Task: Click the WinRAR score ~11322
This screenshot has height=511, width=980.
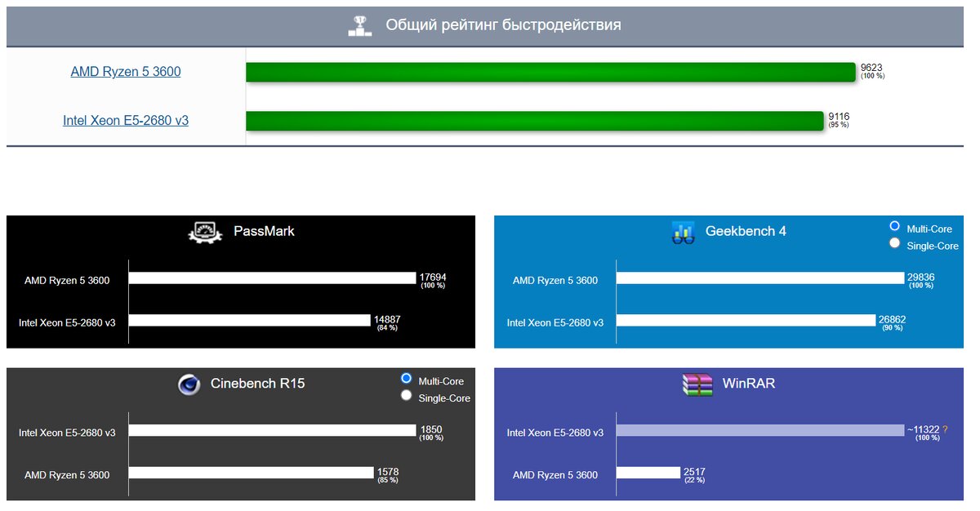Action: [x=922, y=429]
